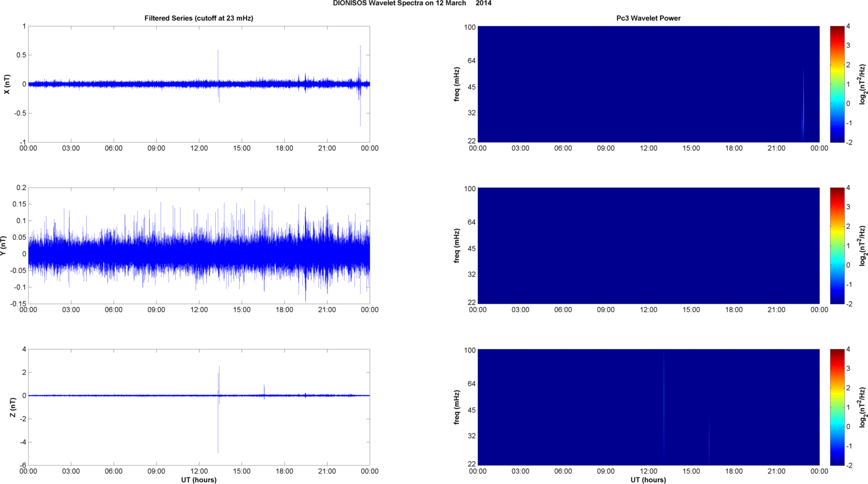Click the Z (nT) axis label

click(12, 407)
